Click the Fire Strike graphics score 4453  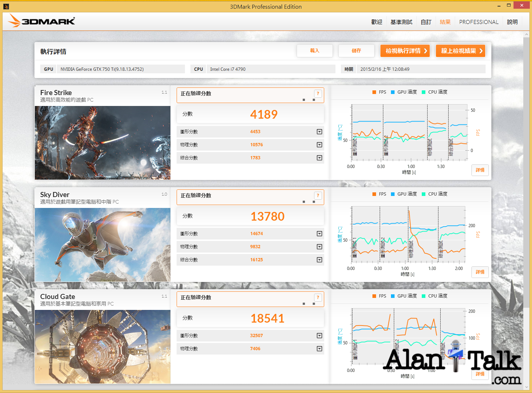(x=255, y=132)
